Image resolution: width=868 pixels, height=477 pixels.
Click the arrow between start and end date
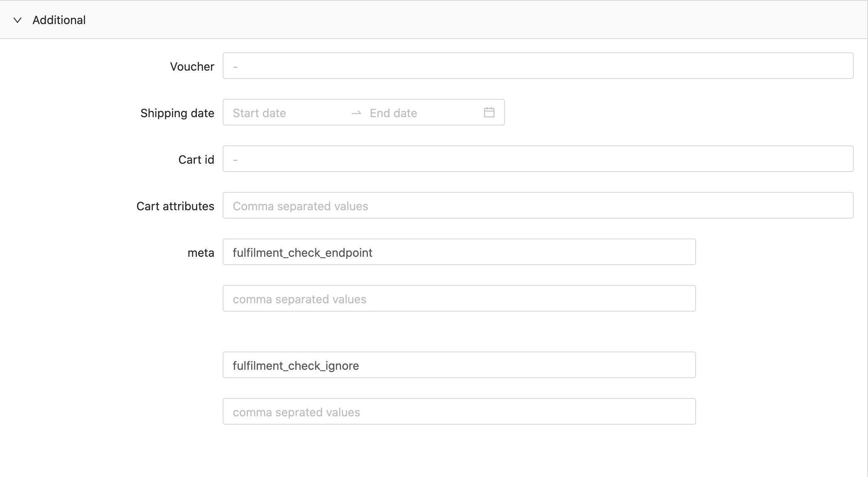(356, 113)
